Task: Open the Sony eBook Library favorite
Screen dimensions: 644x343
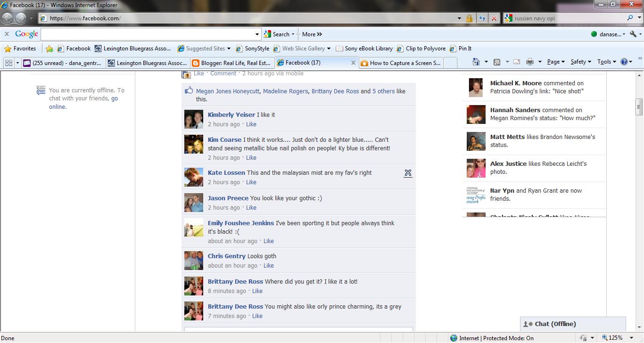Action: point(364,48)
